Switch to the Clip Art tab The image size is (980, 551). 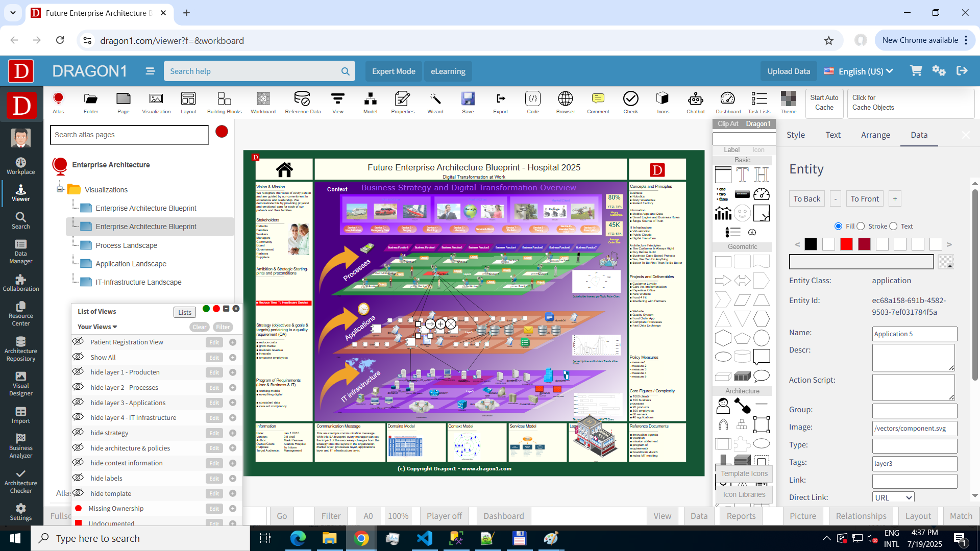point(728,123)
